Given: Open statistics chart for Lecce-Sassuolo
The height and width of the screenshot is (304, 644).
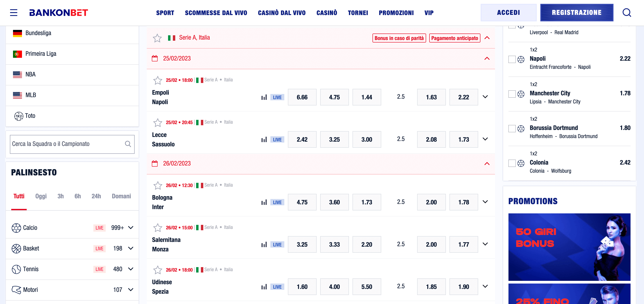Looking at the screenshot, I should pyautogui.click(x=264, y=139).
